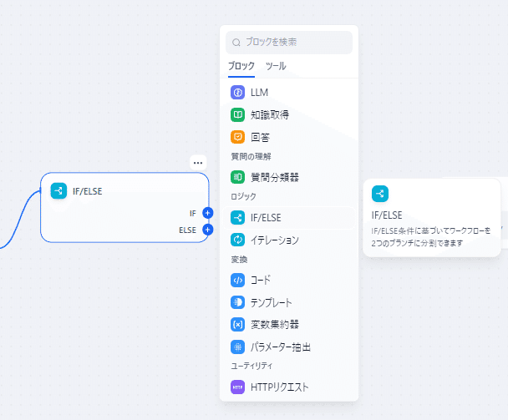Screen dimensions: 508x420
Task: Select the コード block icon
Action: pyautogui.click(x=237, y=280)
